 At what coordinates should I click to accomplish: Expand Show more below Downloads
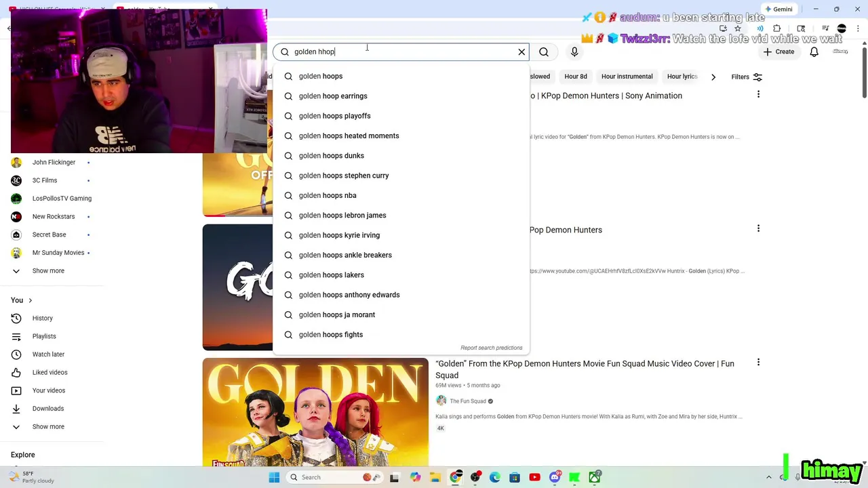[x=48, y=427]
